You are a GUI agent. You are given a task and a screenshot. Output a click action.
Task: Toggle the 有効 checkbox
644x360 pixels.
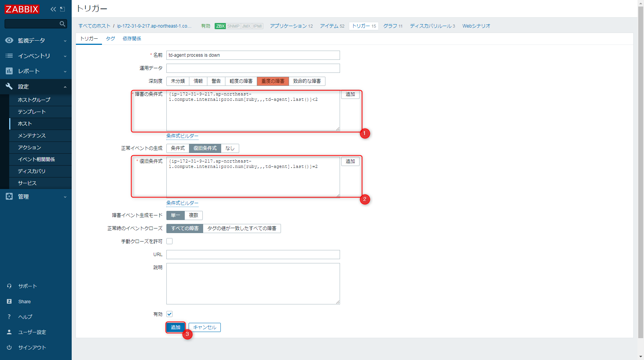(x=169, y=314)
